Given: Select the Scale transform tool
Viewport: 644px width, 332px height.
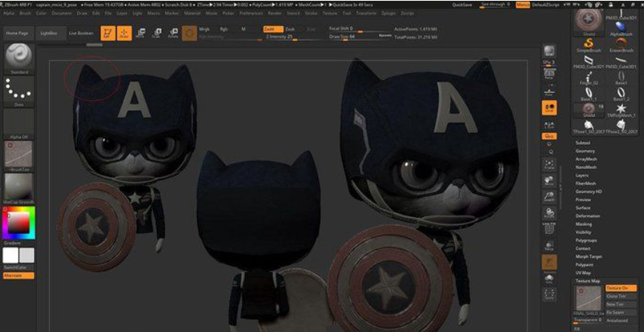Looking at the screenshot, I should click(x=157, y=33).
